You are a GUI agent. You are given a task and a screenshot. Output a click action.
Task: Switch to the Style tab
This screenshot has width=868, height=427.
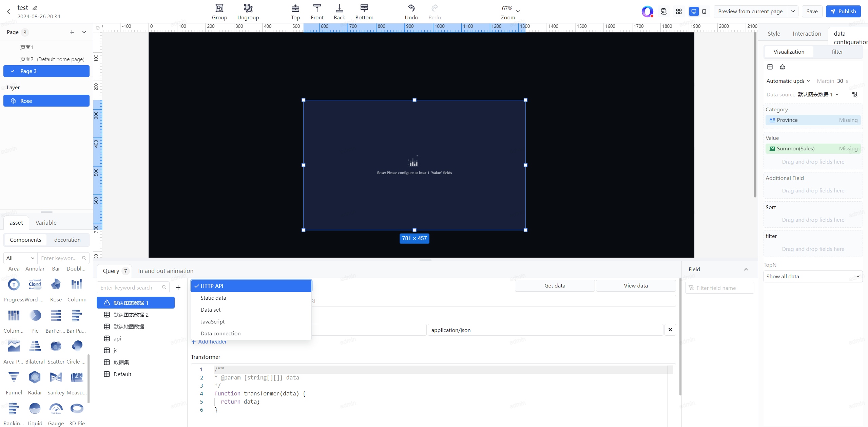(x=774, y=34)
